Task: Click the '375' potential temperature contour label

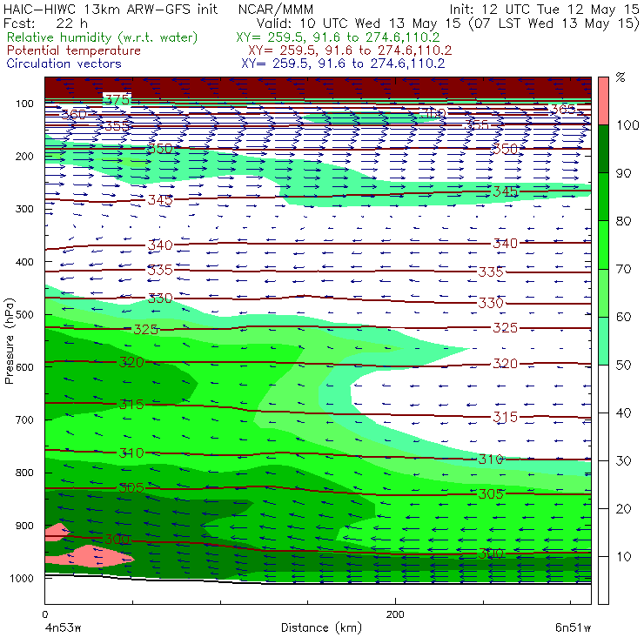Action: coord(117,99)
